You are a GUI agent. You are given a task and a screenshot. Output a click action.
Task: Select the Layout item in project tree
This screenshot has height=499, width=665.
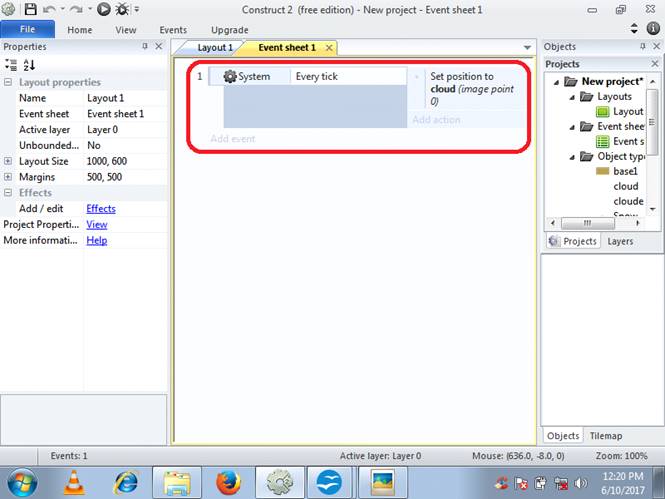(620, 112)
